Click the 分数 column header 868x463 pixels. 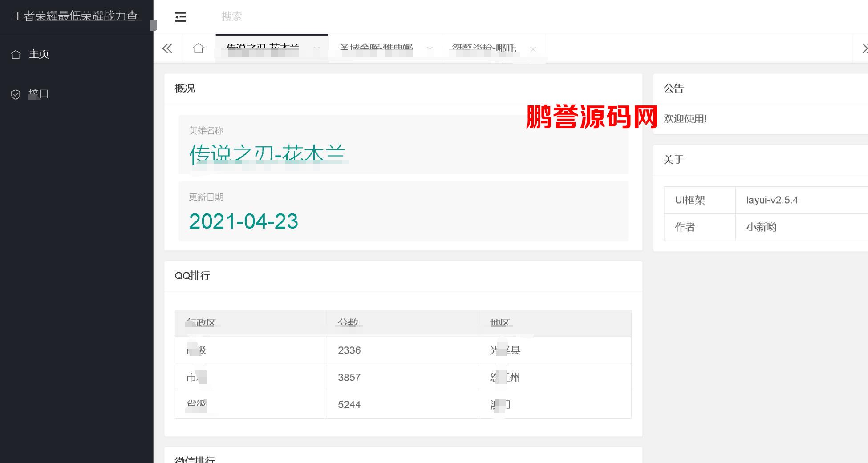click(x=403, y=323)
